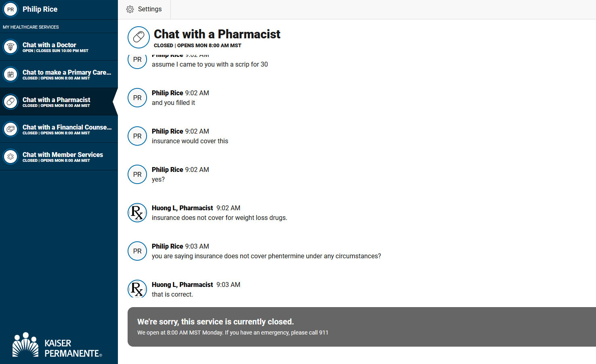The image size is (596, 364).
Task: Click the Philip Rice account name
Action: coord(40,9)
